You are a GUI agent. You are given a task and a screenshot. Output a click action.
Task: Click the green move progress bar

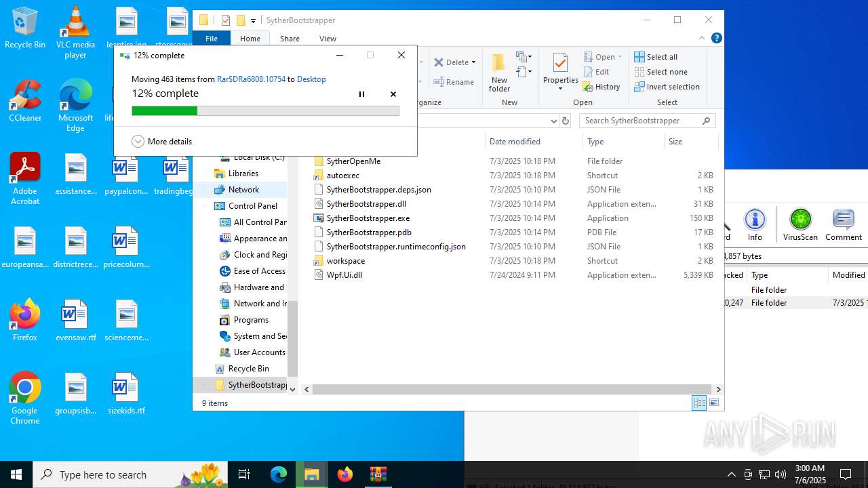click(x=265, y=111)
